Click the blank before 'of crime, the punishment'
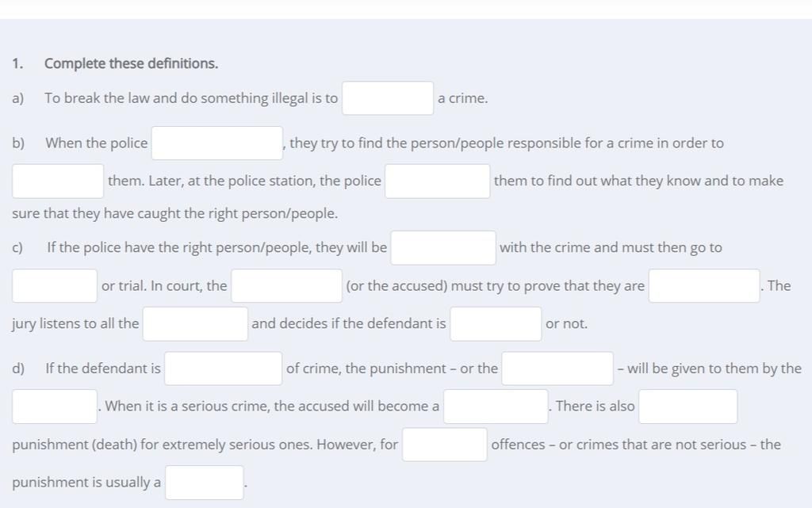The height and width of the screenshot is (508, 812). click(223, 369)
